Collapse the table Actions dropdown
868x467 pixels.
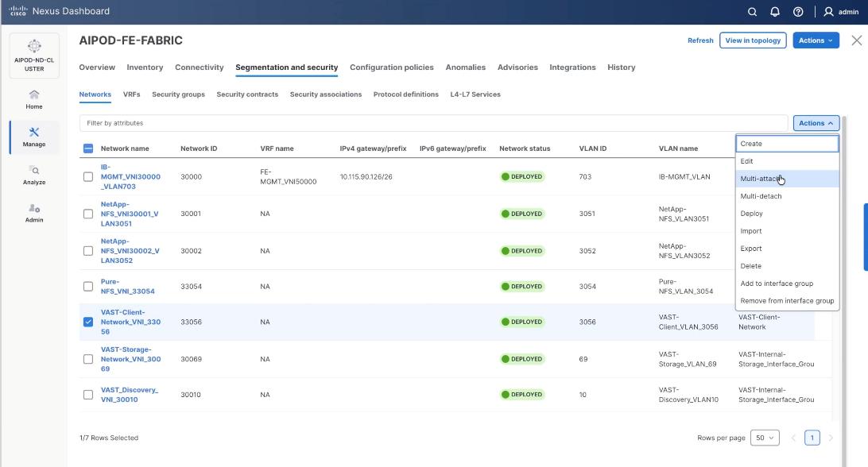pos(815,123)
